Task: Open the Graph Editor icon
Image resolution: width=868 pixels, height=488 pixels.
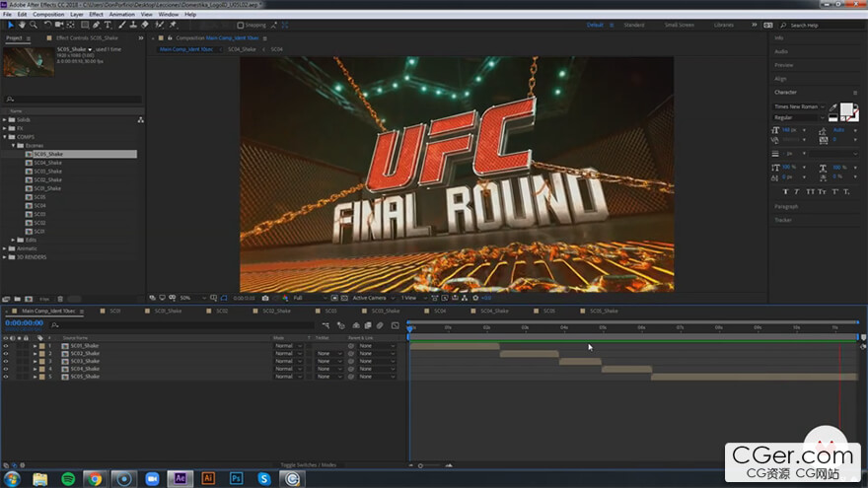Action: point(396,325)
